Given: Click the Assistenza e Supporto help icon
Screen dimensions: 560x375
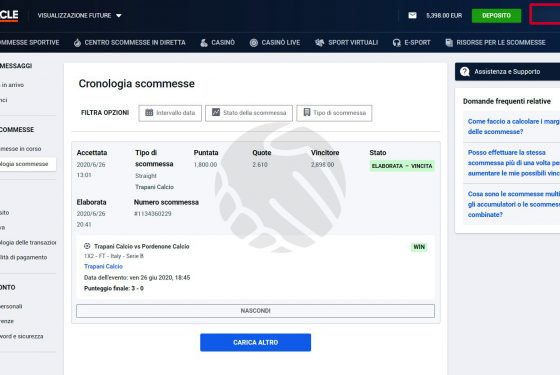Looking at the screenshot, I should 465,72.
